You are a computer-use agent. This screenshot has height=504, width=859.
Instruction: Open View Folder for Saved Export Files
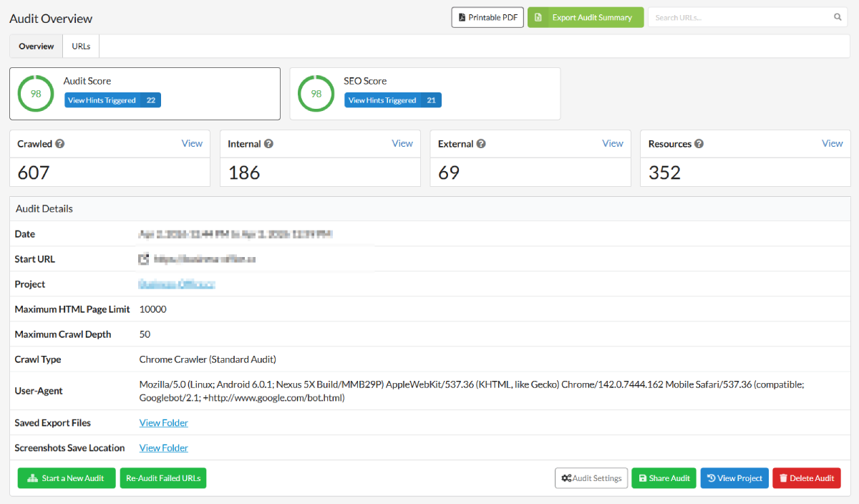coord(163,422)
